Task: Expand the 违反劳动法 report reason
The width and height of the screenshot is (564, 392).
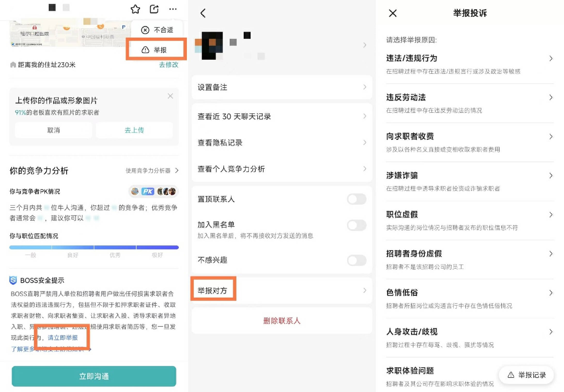Action: point(551,98)
